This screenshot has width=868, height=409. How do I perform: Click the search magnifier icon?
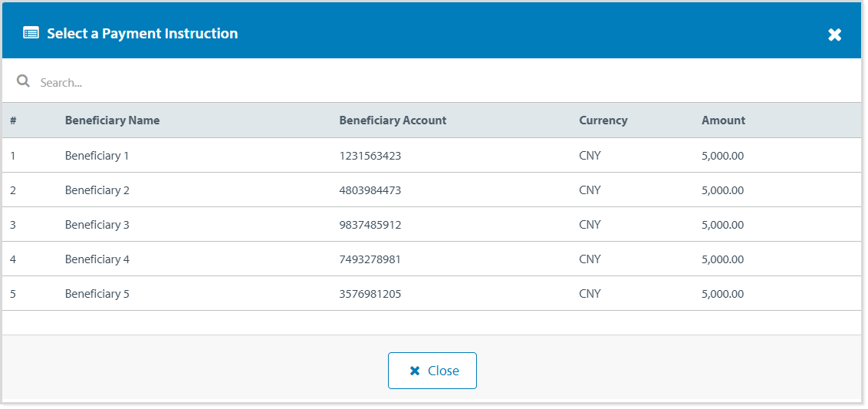click(23, 81)
